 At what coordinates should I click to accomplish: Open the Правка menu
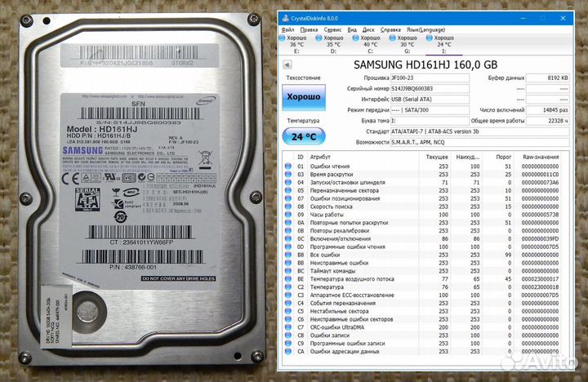[x=309, y=29]
